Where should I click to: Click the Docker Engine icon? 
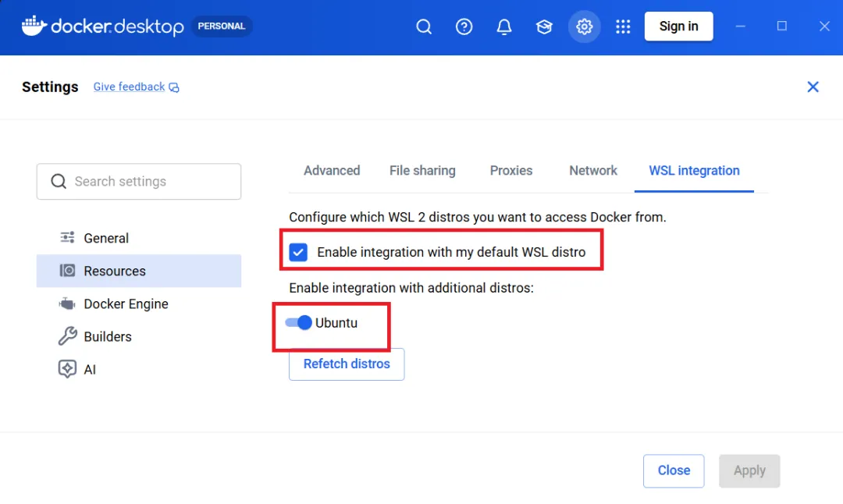point(67,303)
